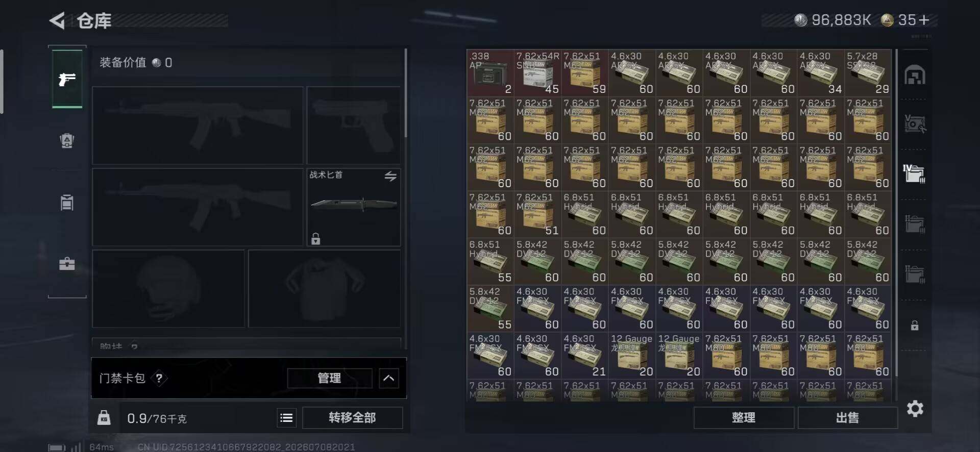Select the 4.6x30 FMJ SX stack of 21

pyautogui.click(x=584, y=356)
